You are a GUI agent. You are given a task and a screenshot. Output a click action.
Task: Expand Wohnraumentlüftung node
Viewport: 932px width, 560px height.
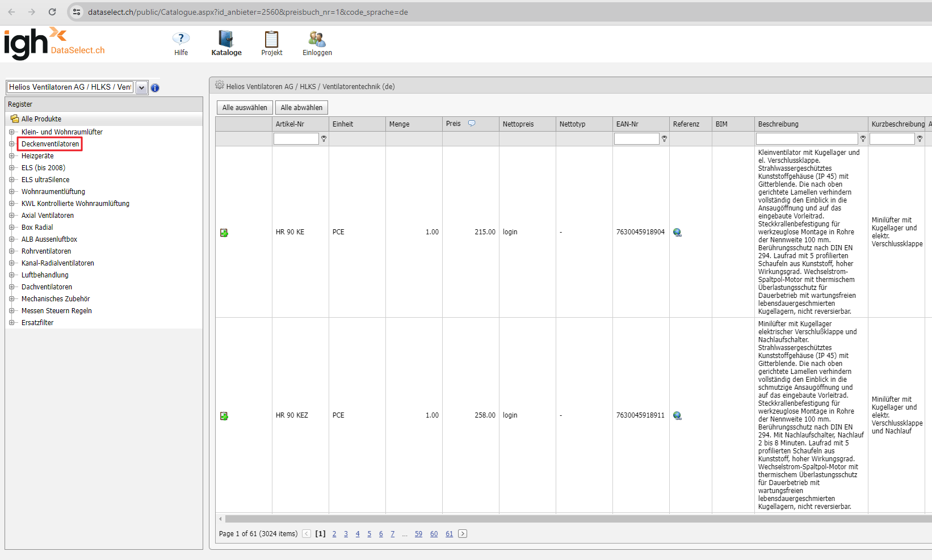[x=11, y=191]
